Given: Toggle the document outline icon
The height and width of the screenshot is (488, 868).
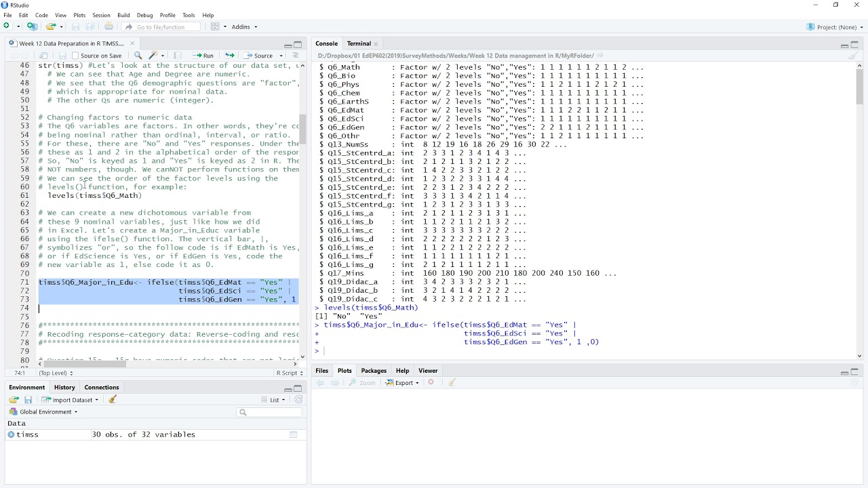Looking at the screenshot, I should click(295, 56).
